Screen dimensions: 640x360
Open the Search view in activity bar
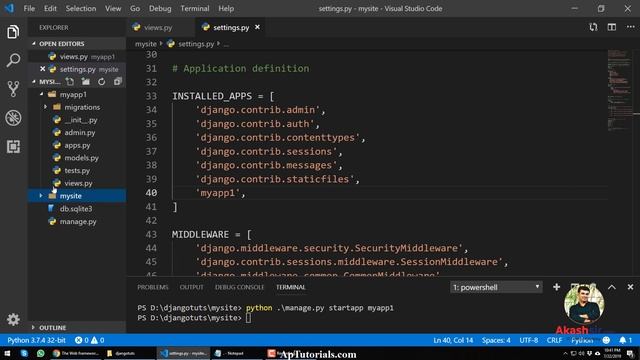pyautogui.click(x=13, y=60)
